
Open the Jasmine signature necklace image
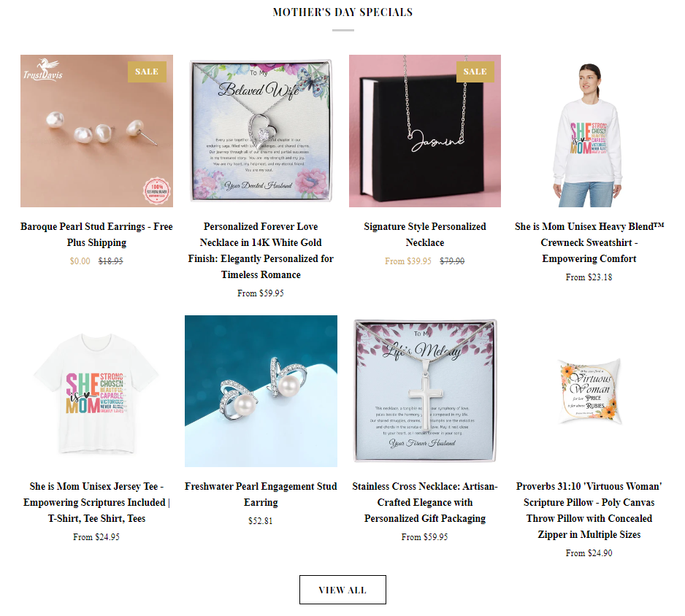tap(425, 131)
